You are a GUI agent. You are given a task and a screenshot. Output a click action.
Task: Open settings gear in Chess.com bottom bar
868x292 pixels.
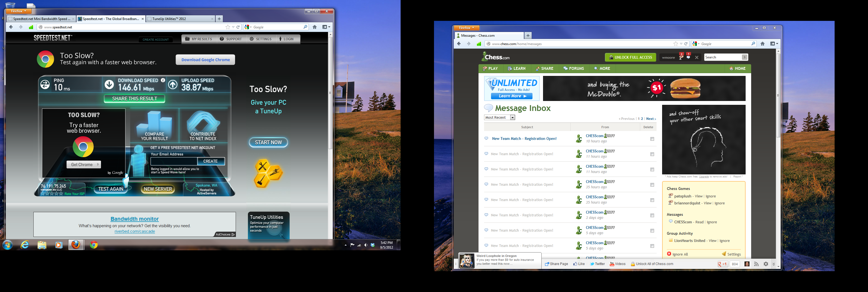point(766,264)
